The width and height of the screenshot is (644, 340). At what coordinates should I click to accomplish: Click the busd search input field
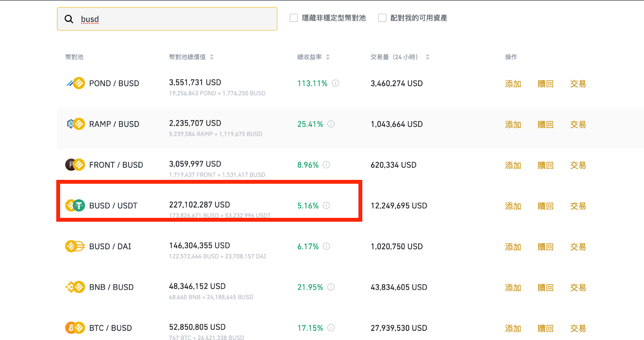point(167,19)
